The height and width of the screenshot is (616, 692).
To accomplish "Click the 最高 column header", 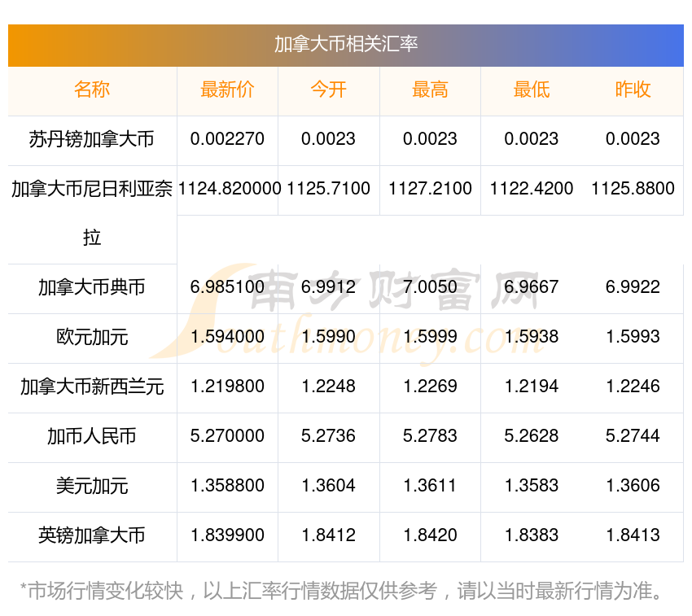I will [x=430, y=90].
